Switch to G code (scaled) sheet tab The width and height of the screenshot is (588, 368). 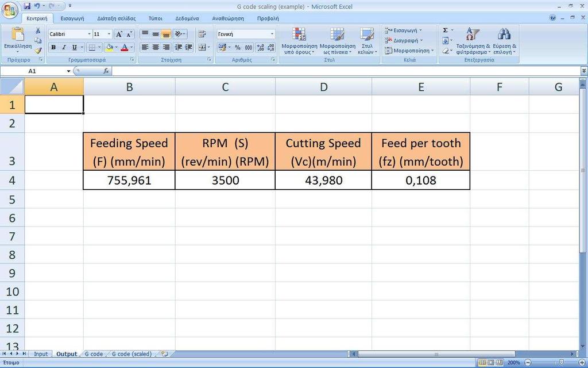pos(131,354)
